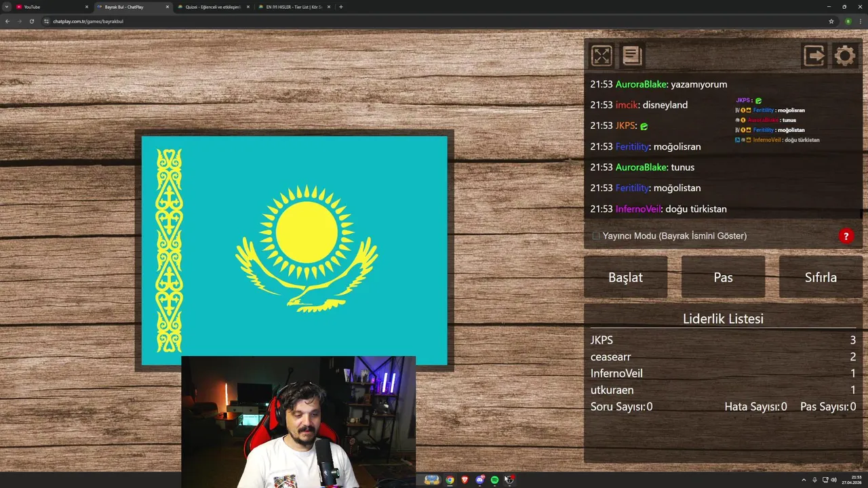Open a new browser tab
This screenshot has height=488, width=868.
click(x=340, y=7)
